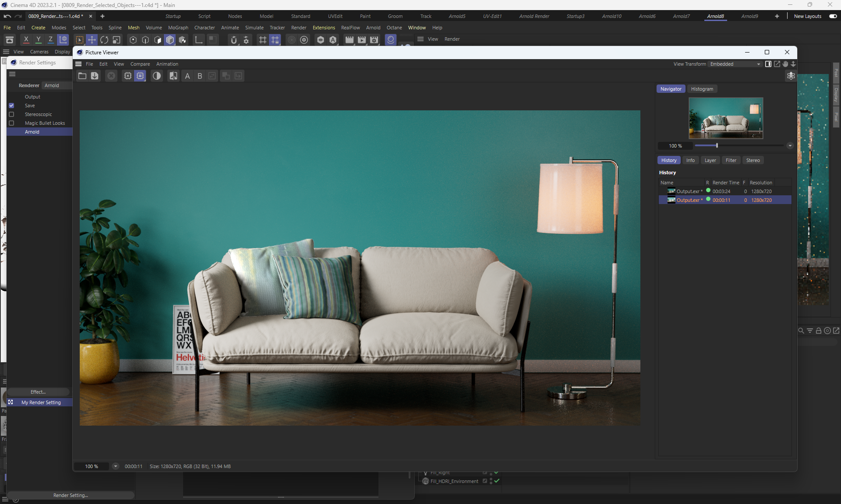Click Set as B compare button

tap(200, 76)
